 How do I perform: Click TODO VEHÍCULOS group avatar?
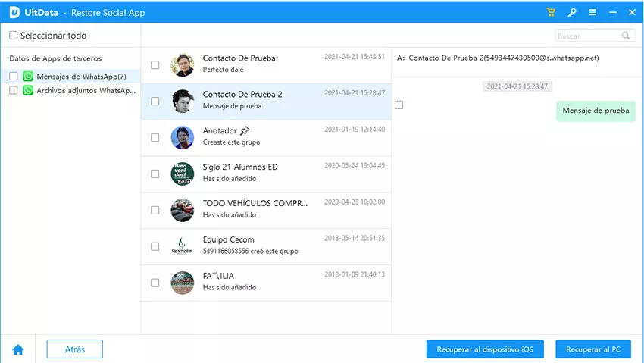pos(183,210)
